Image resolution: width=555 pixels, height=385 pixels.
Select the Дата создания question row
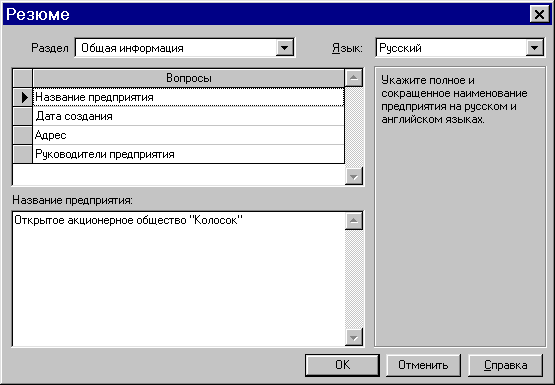point(188,116)
